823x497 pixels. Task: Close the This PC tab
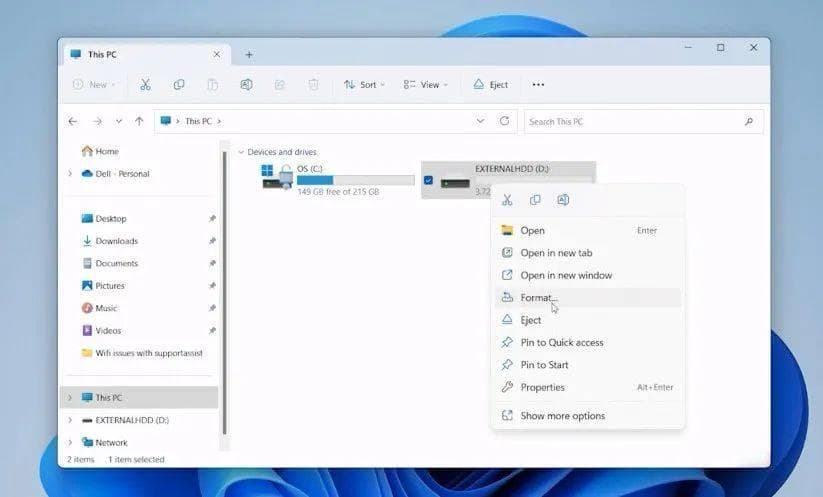216,54
